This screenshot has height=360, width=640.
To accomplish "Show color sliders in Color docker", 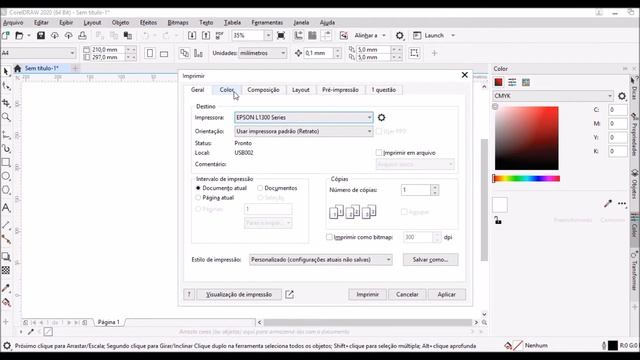I will pos(512,82).
